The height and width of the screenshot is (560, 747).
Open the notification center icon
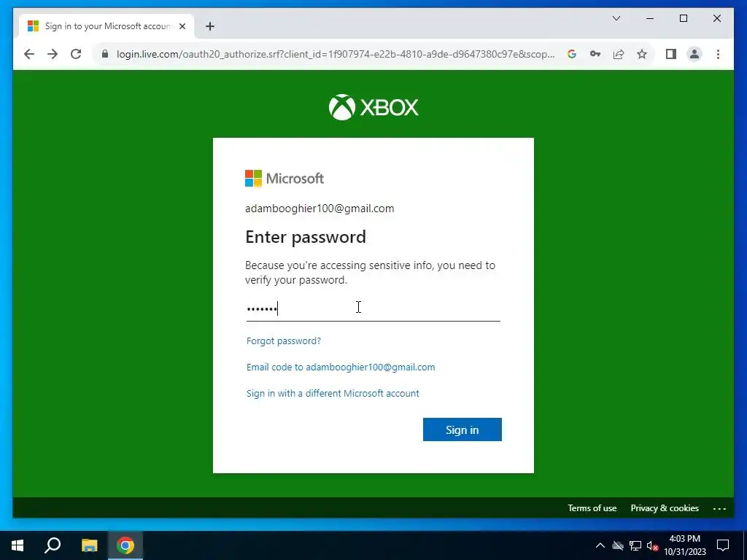(x=723, y=545)
